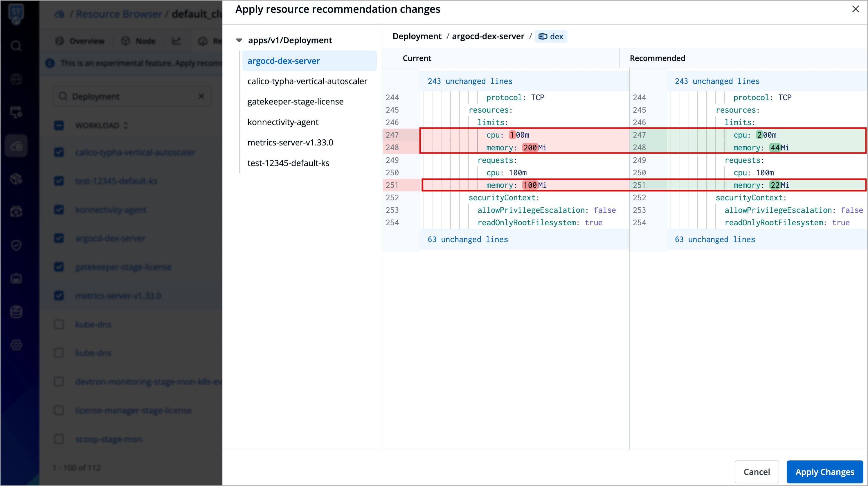
Task: Close the recommendation changes dialog
Action: click(x=855, y=9)
